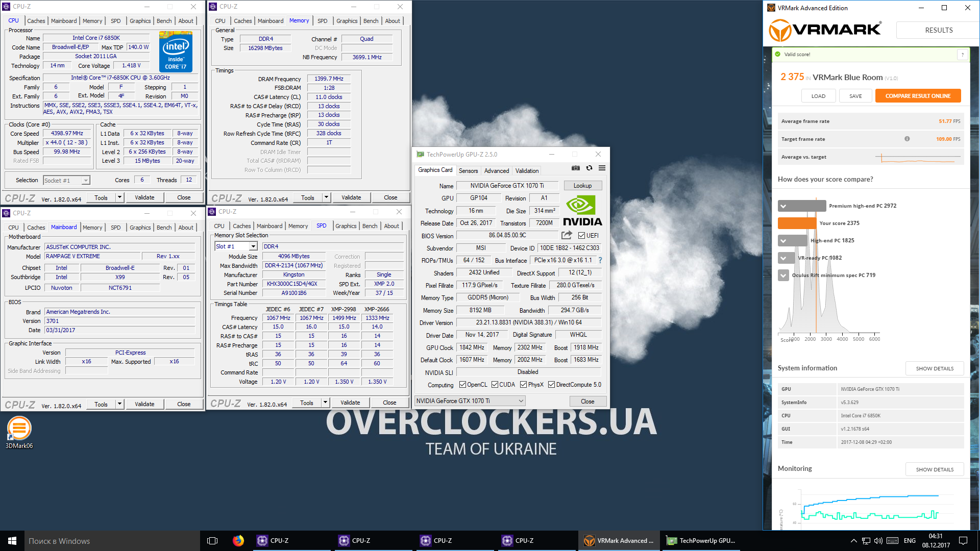Click target frame rate info icon
This screenshot has height=551, width=980.
907,139
